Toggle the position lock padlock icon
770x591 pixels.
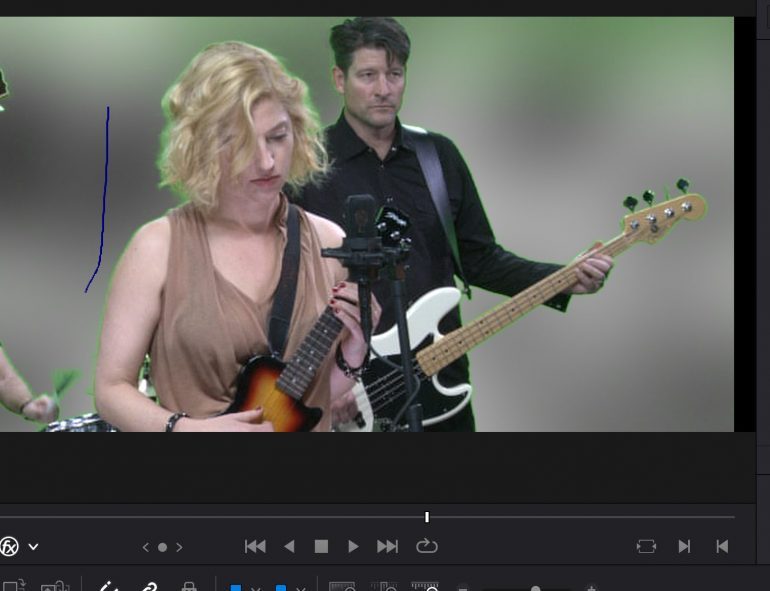point(188,587)
